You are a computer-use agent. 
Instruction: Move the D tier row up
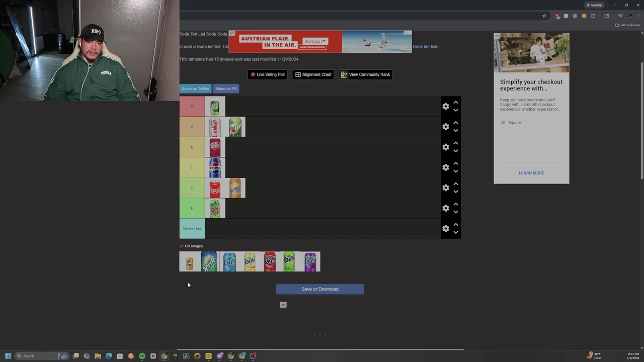[456, 184]
